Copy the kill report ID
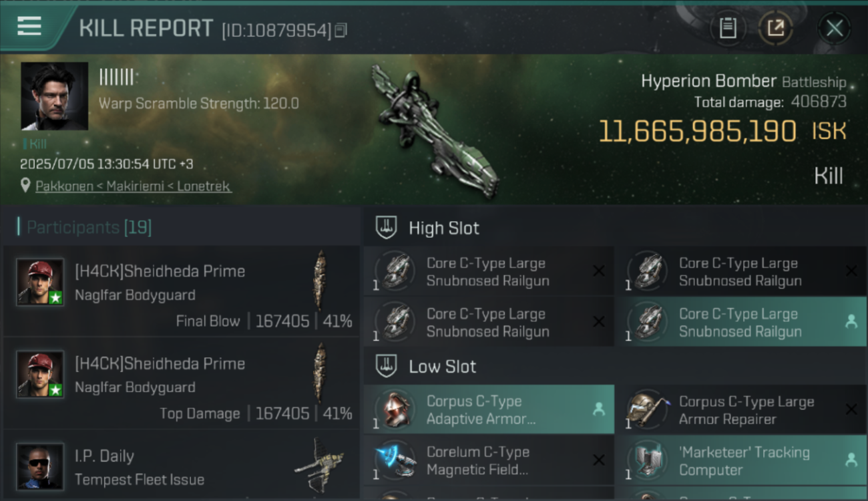Viewport: 868px width, 501px height. pos(341,30)
